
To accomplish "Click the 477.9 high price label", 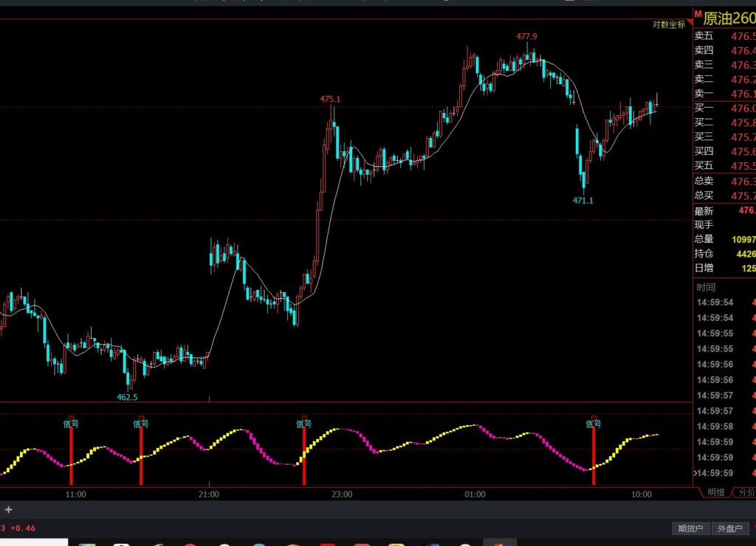I will click(526, 36).
